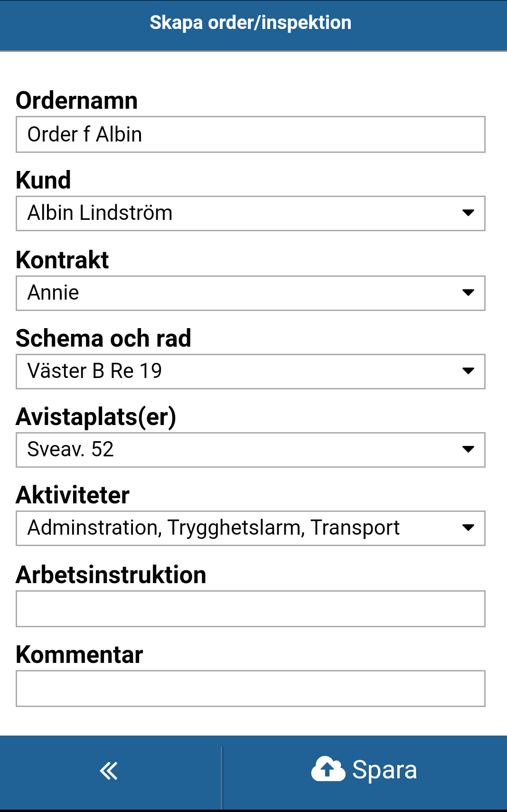
Task: Open the Aktiviteter dropdown arrow
Action: point(468,528)
